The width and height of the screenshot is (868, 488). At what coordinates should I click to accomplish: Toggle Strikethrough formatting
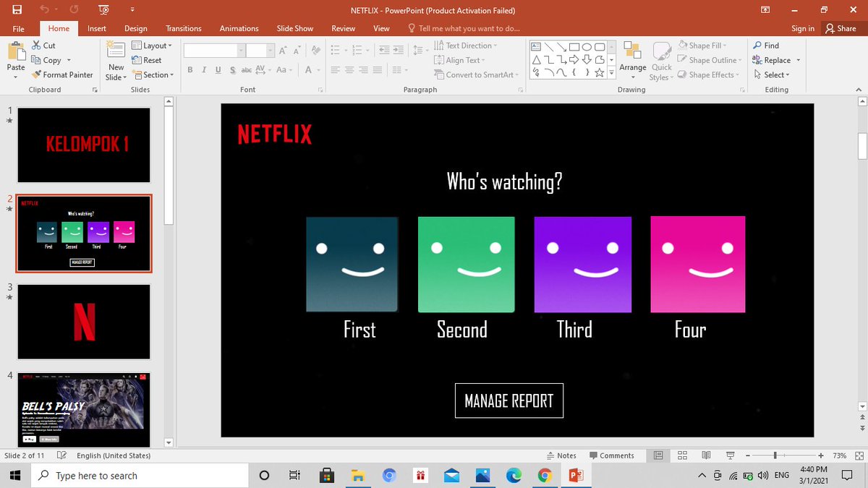coord(246,69)
